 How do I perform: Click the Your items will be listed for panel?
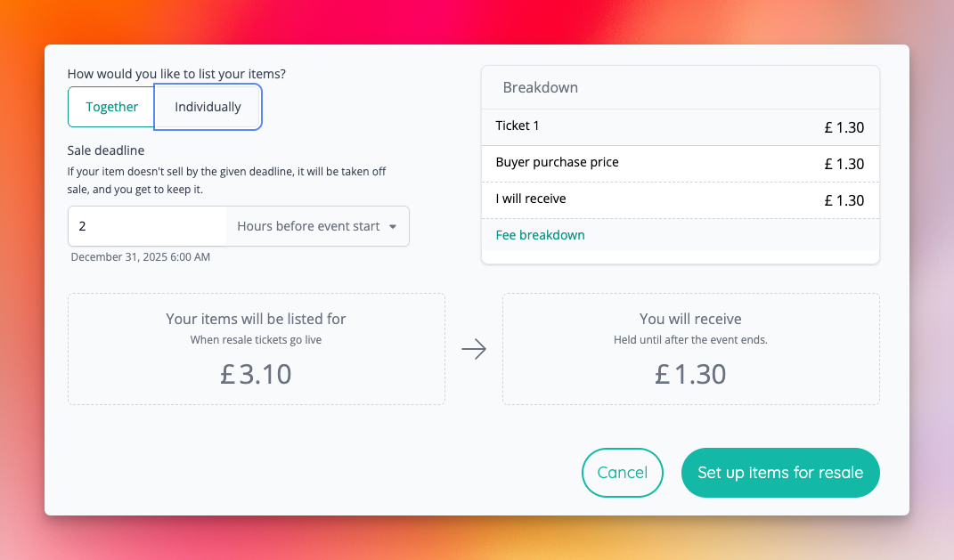pyautogui.click(x=256, y=348)
